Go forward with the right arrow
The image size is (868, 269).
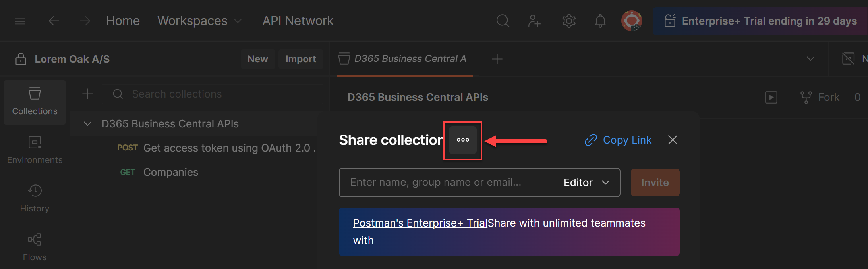pos(85,21)
